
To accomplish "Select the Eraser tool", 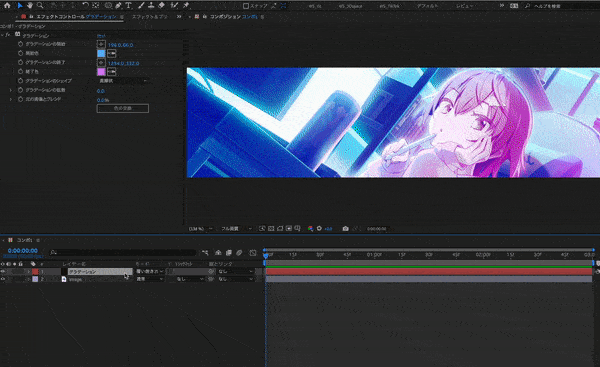I will [161, 5].
